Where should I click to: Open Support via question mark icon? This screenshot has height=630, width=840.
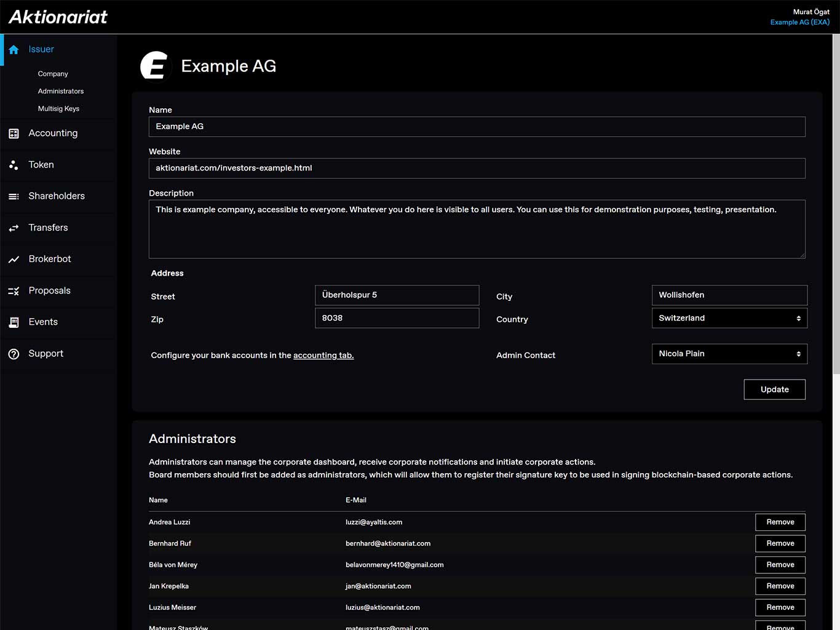(x=14, y=354)
